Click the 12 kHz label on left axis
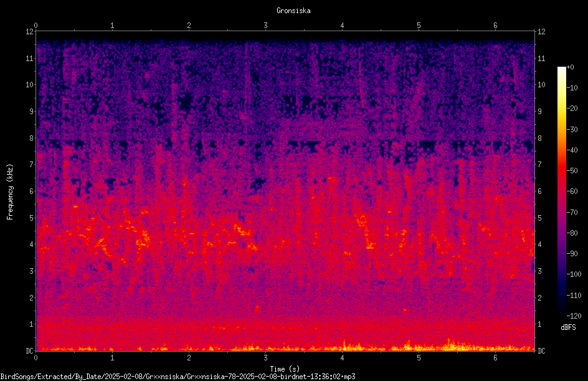This screenshot has height=381, width=588. pyautogui.click(x=29, y=32)
